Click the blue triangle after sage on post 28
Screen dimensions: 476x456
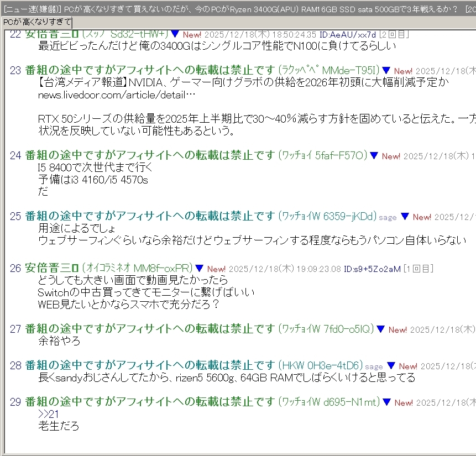click(x=391, y=366)
